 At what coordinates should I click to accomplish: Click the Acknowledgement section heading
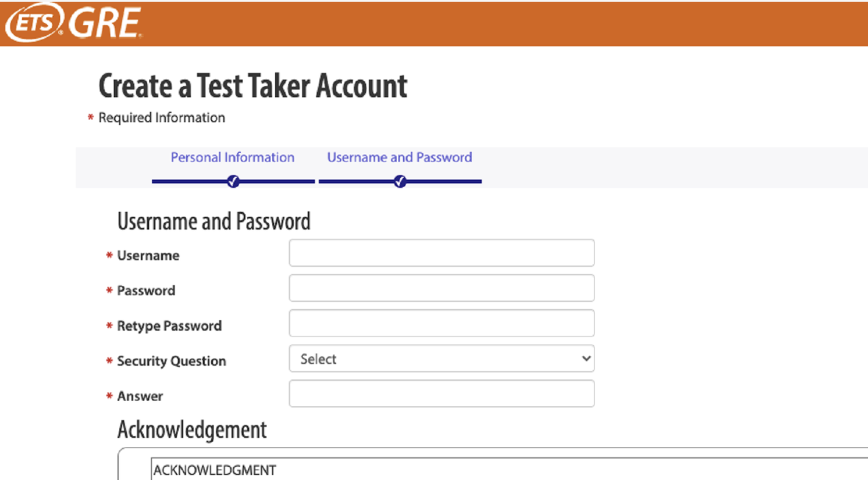point(192,430)
